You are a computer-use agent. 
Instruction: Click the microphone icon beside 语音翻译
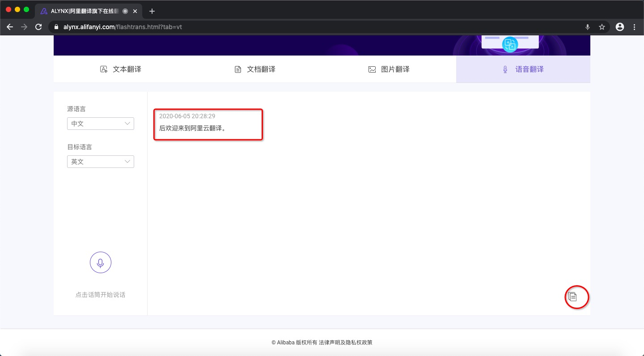click(x=505, y=69)
